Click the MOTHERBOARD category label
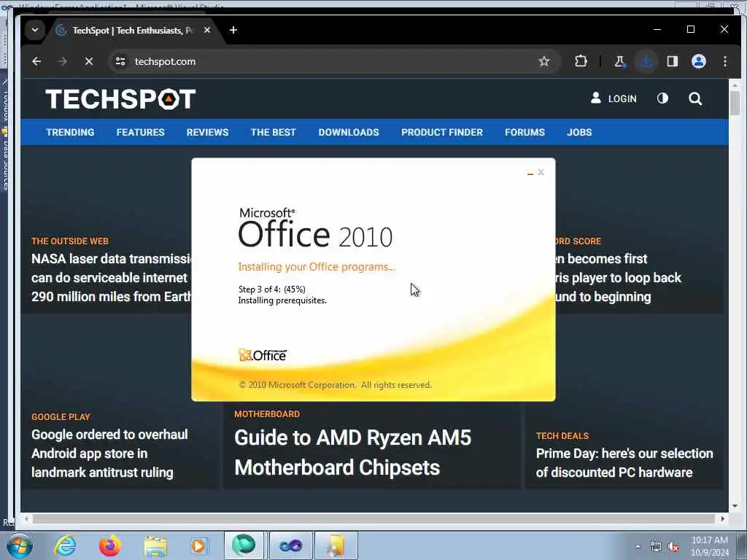This screenshot has height=560, width=747. click(267, 414)
